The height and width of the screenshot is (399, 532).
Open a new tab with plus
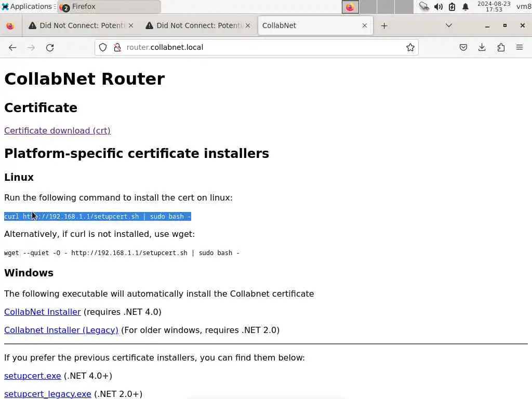point(384,26)
